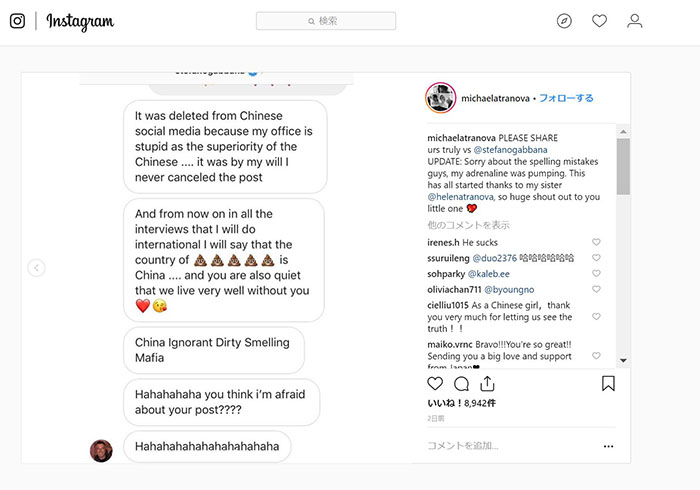This screenshot has width=700, height=490.
Task: Click the comment speech bubble icon
Action: pyautogui.click(x=461, y=383)
